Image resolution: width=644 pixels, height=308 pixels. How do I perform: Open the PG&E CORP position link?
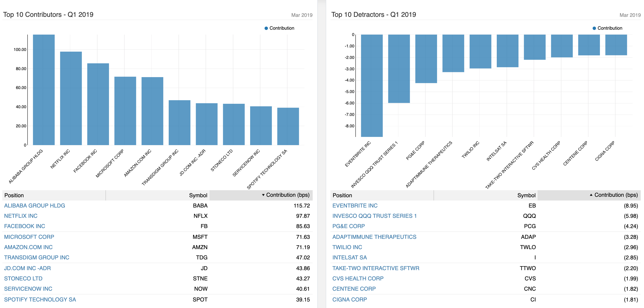pos(349,226)
